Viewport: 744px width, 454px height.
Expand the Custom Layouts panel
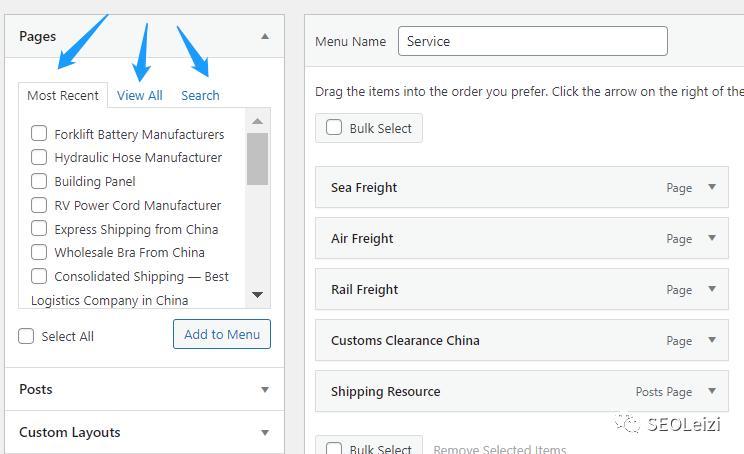pos(265,433)
